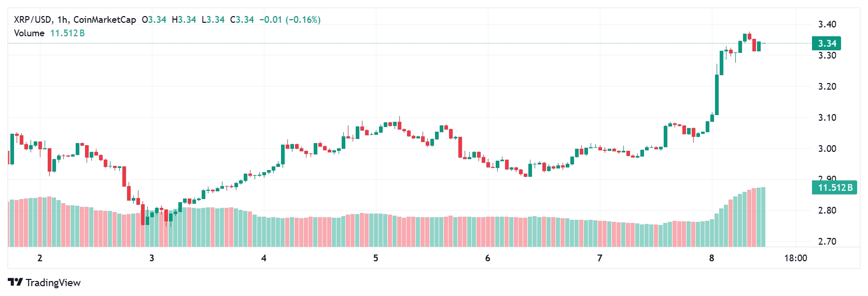Click the green 11.512B volume axis tag
This screenshot has width=868, height=296.
[834, 188]
